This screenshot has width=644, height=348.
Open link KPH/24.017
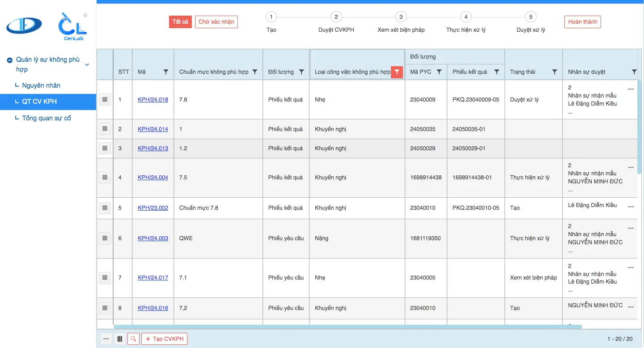pyautogui.click(x=153, y=278)
